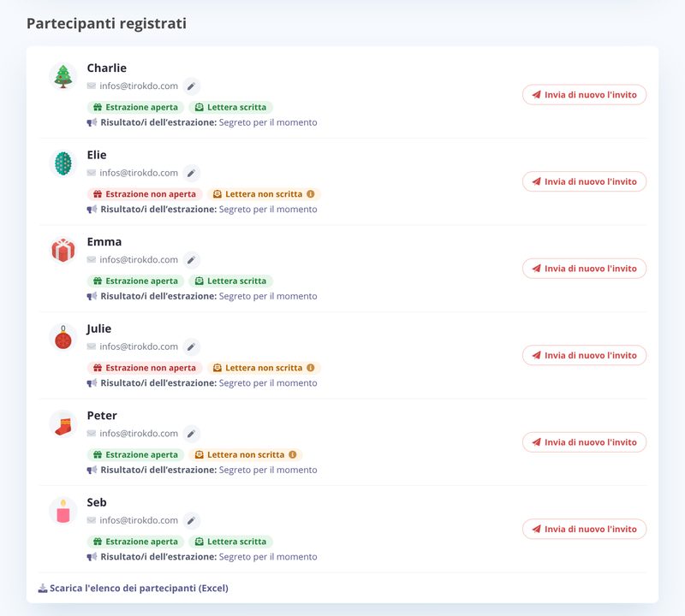Click Charlie's "Estrazione aperta" badge
The width and height of the screenshot is (685, 616).
tap(136, 108)
